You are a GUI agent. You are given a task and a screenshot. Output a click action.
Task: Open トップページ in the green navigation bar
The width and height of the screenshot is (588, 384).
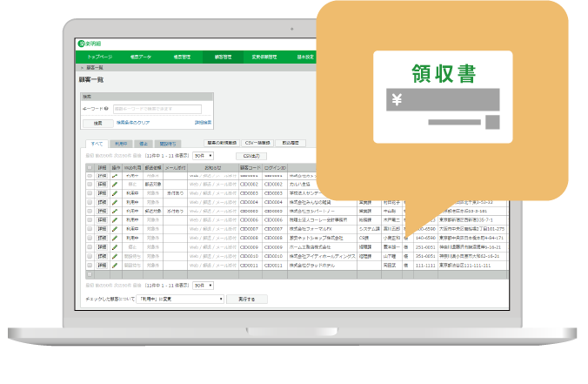pos(100,57)
